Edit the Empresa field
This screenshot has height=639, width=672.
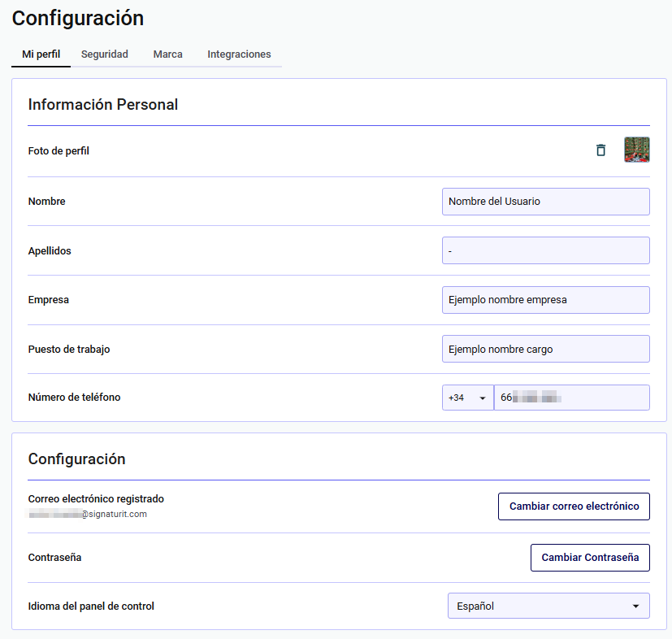click(545, 300)
